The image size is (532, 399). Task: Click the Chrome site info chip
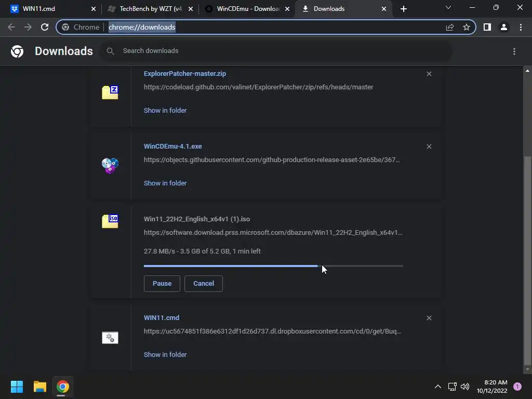[x=81, y=27]
